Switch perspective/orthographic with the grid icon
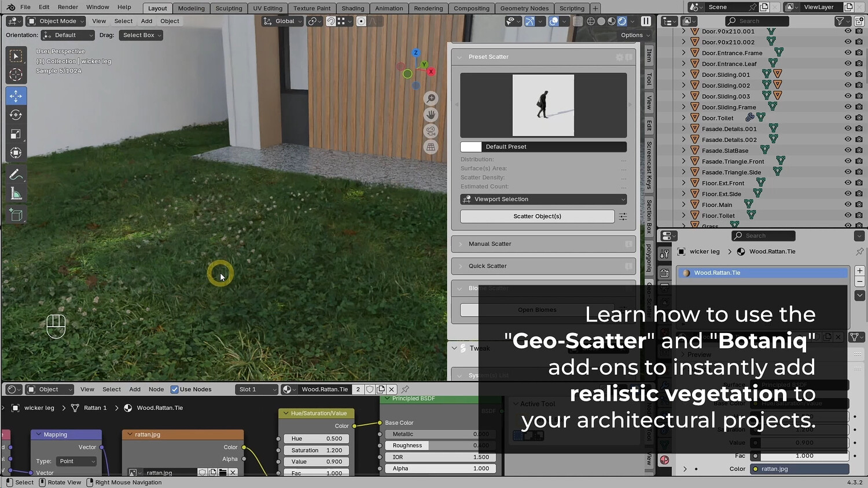This screenshot has height=488, width=868. 431,147
